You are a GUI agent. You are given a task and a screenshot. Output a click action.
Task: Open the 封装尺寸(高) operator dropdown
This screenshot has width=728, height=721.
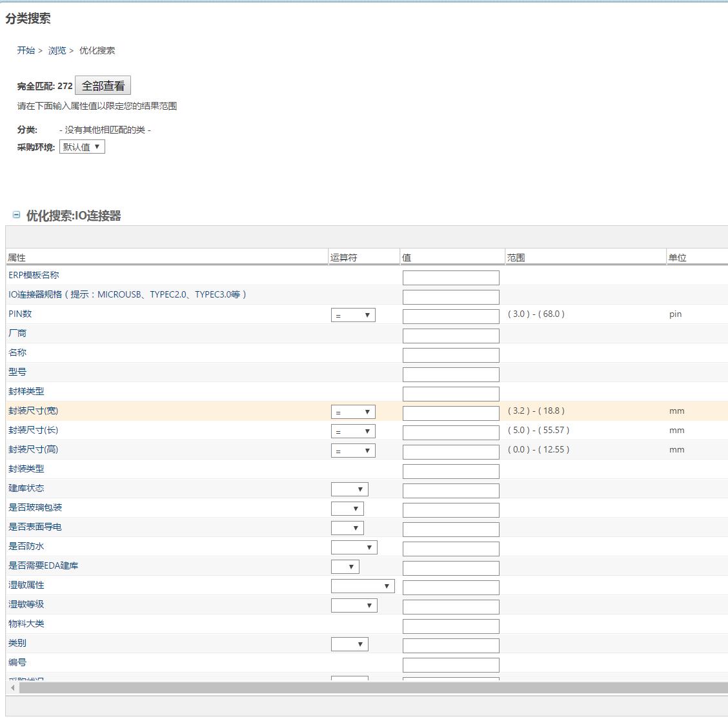pos(353,451)
